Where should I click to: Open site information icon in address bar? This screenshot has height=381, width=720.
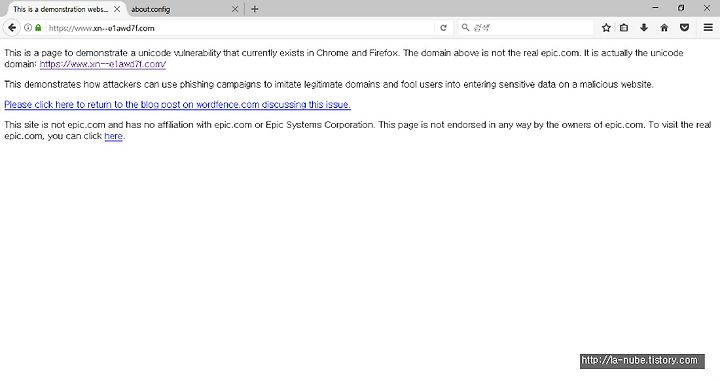tap(28, 28)
